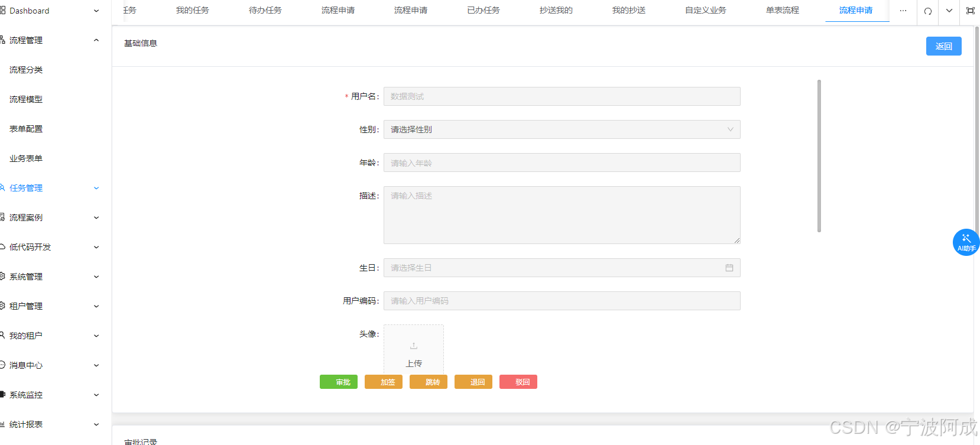Click the 用户编码 input field
This screenshot has width=980, height=445.
(x=562, y=301)
